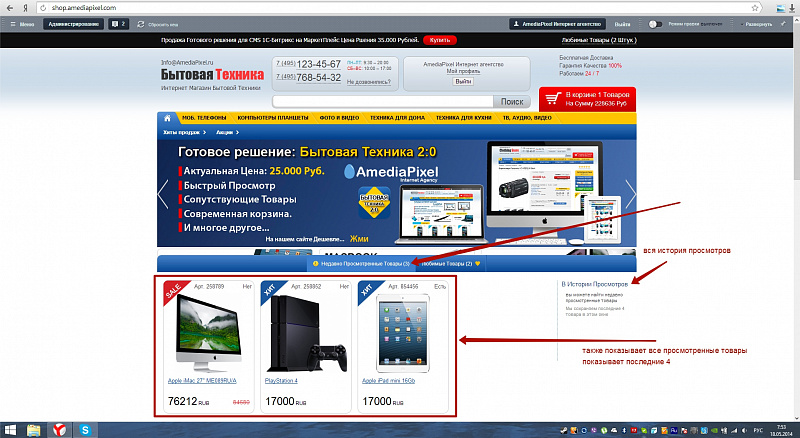The width and height of the screenshot is (800, 438).
Task: Open Skype from the taskbar
Action: click(x=85, y=430)
